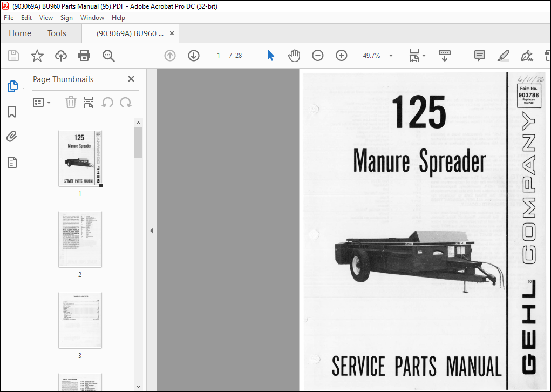The image size is (551, 392).
Task: Switch to the Home tab
Action: [x=20, y=33]
